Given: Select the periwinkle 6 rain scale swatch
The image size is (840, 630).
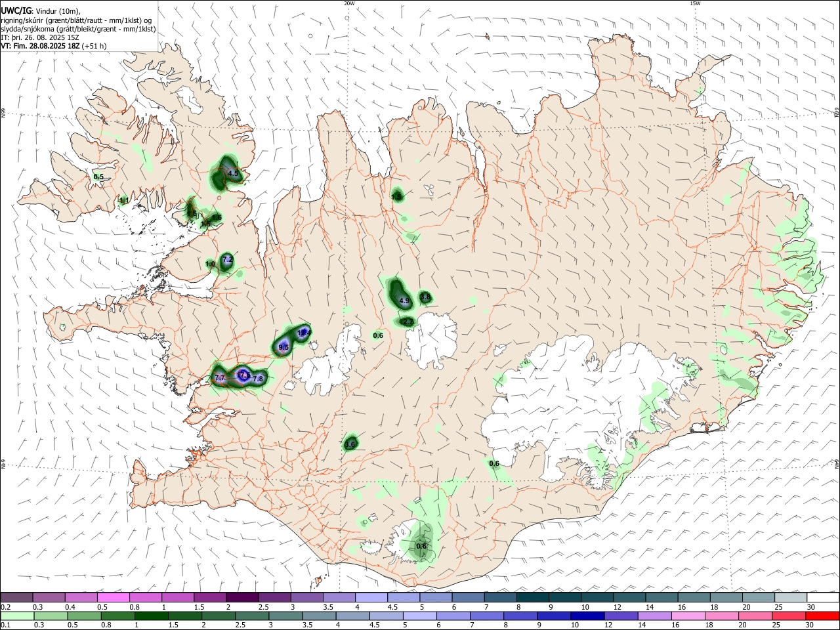Looking at the screenshot, I should pos(453,616).
